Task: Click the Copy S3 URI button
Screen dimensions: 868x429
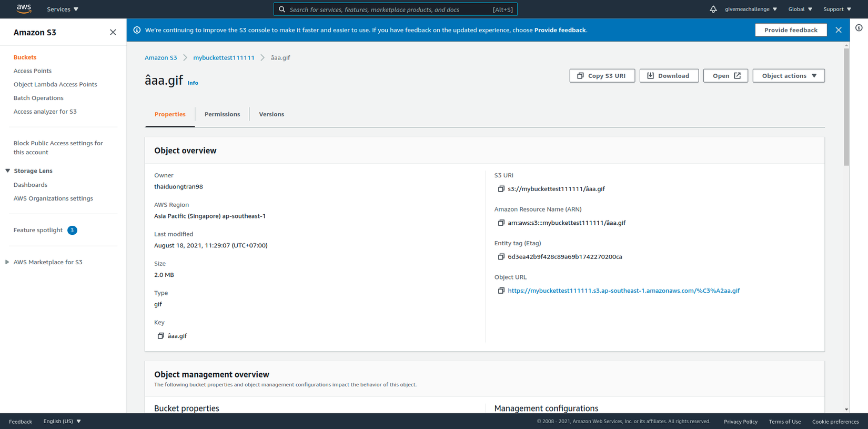Action: [x=602, y=76]
